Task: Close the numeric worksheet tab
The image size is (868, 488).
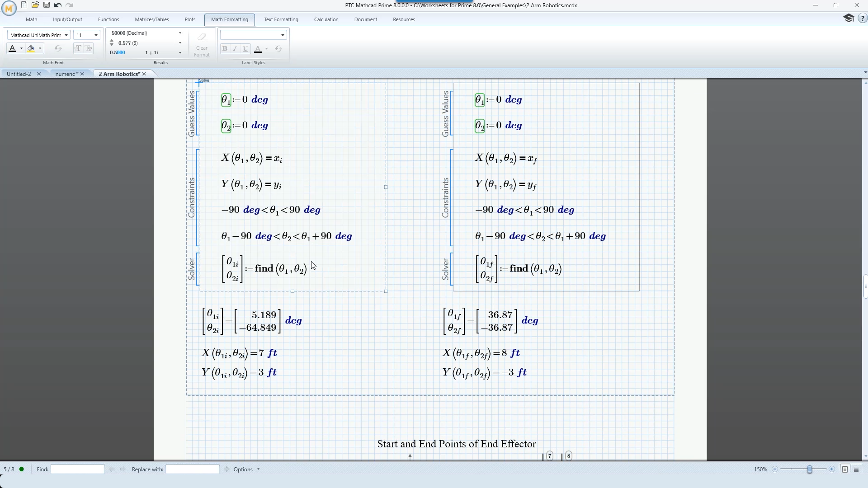Action: 82,74
